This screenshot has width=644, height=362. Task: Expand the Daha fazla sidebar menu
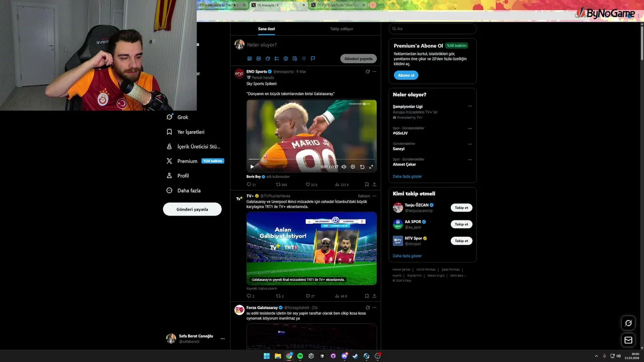(x=184, y=191)
